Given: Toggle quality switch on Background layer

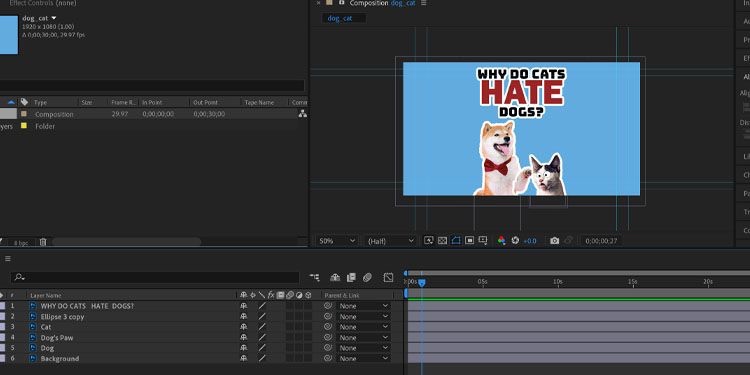Looking at the screenshot, I should click(x=262, y=358).
